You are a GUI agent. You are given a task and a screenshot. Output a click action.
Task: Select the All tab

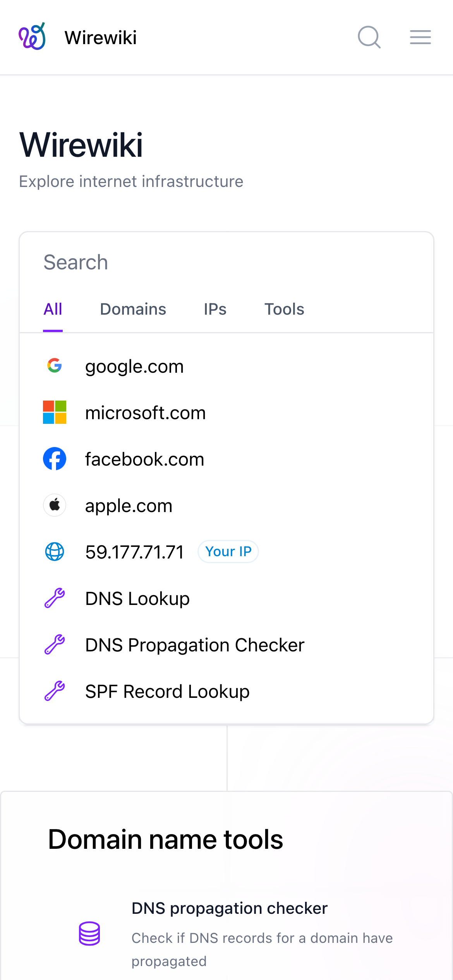pos(53,309)
